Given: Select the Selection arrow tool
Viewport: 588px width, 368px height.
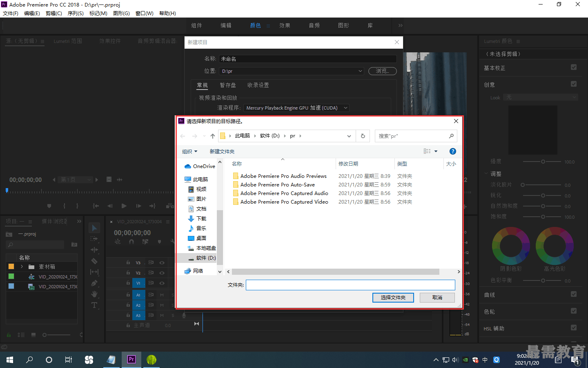Looking at the screenshot, I should click(x=94, y=228).
